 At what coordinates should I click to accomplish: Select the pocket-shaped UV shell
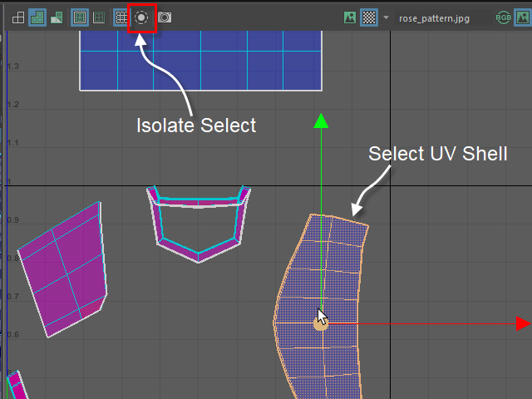(x=199, y=224)
